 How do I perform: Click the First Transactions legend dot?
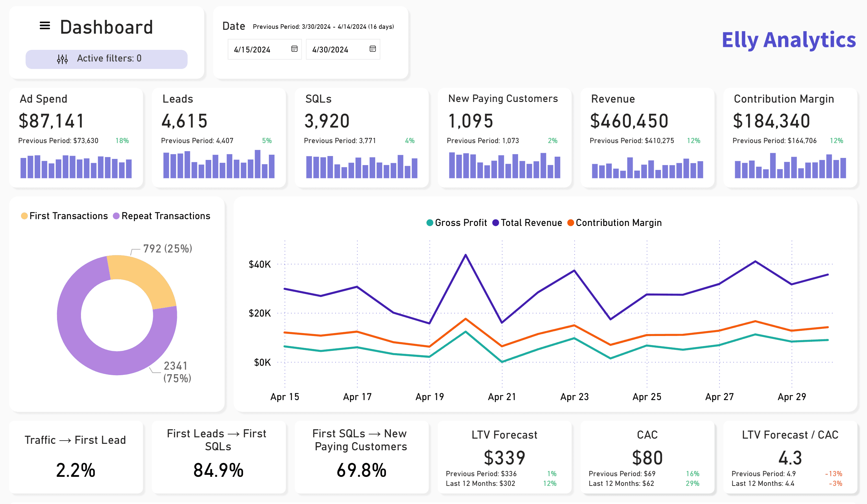24,216
